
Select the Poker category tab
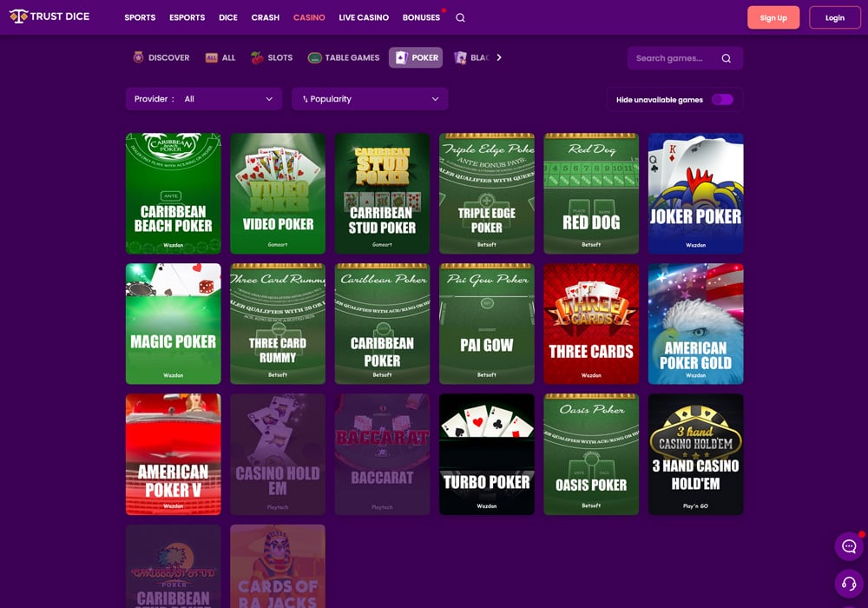[416, 57]
